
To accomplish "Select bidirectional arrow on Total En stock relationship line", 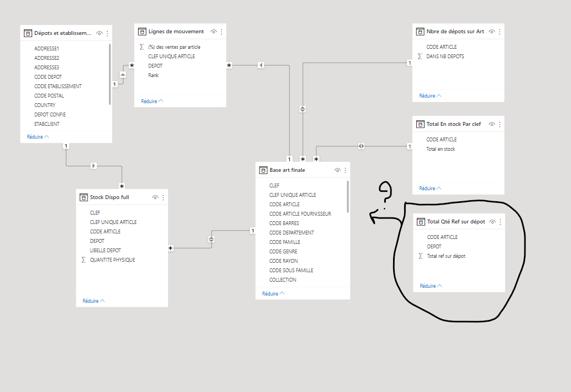I will (361, 146).
